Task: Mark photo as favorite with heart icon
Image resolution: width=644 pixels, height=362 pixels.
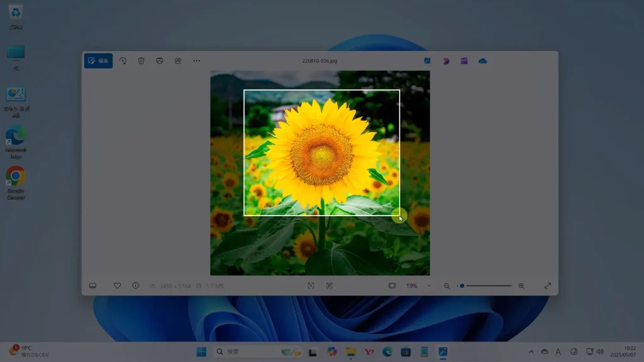Action: click(117, 286)
